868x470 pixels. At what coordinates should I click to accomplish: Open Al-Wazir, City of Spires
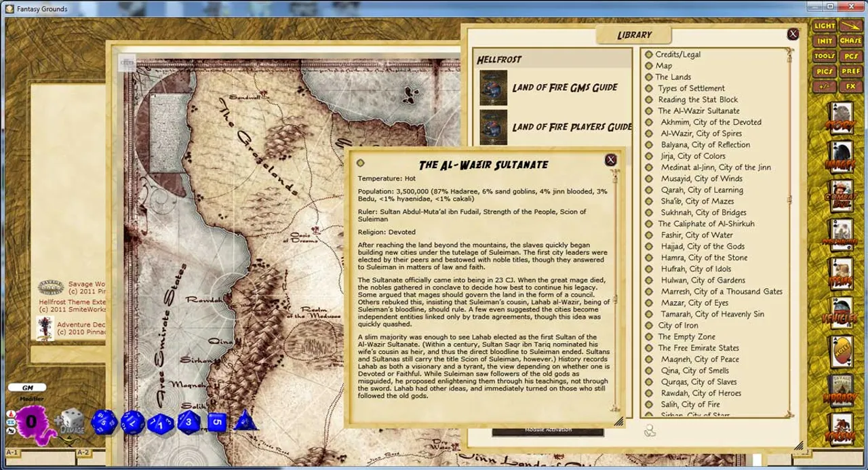[701, 134]
